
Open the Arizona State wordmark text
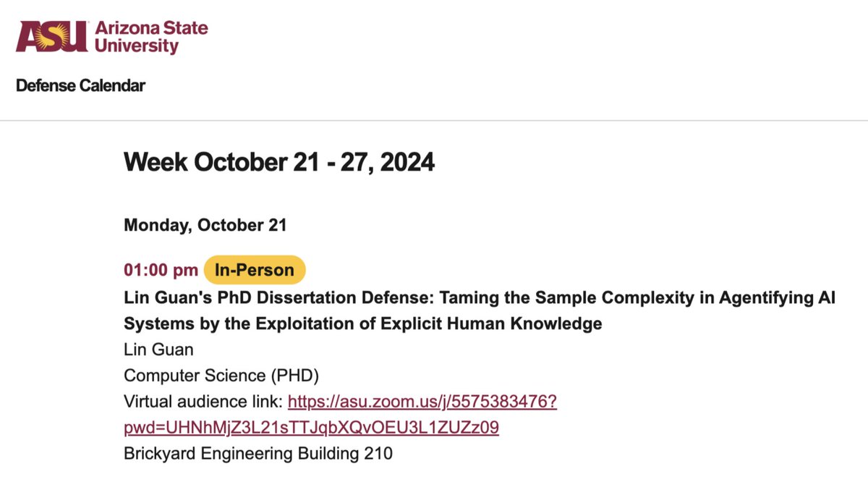coord(151,29)
